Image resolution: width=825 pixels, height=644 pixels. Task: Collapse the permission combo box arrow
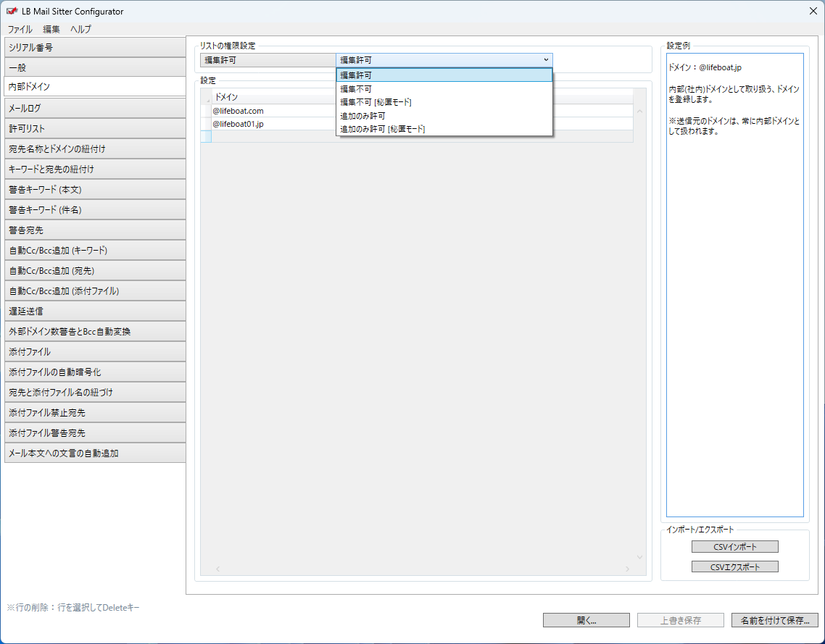click(545, 60)
